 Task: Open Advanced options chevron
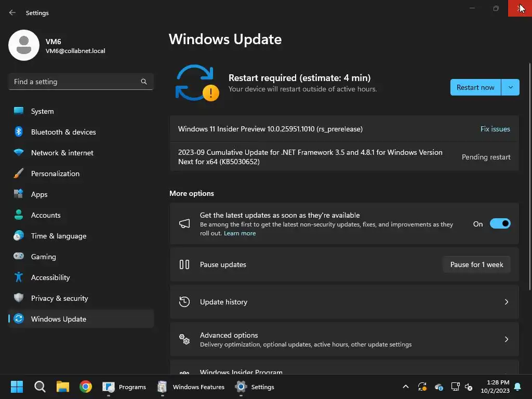pos(506,339)
